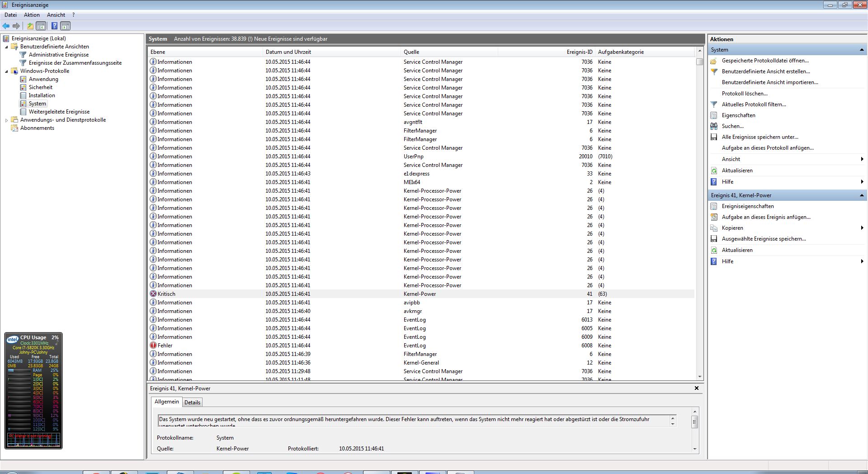Viewport: 868px width, 474px height.
Task: Collapse the Benutzerdefinierte Ansichten tree node
Action: [x=6, y=47]
